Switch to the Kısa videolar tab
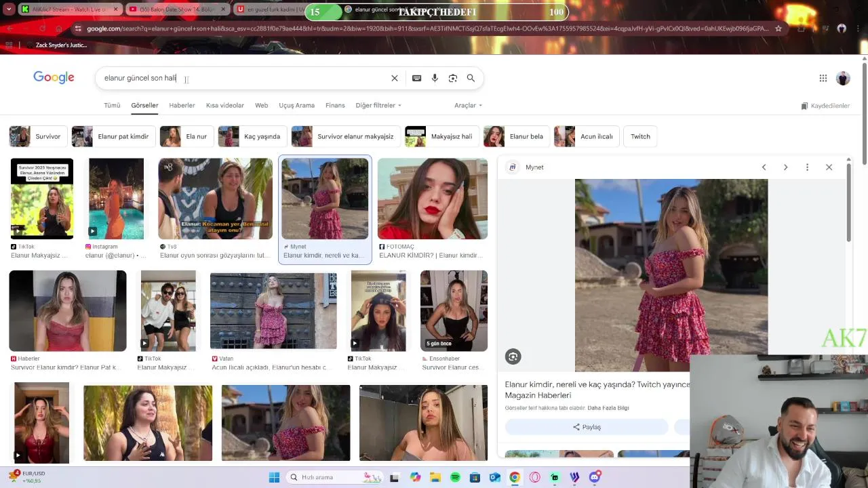 point(224,106)
